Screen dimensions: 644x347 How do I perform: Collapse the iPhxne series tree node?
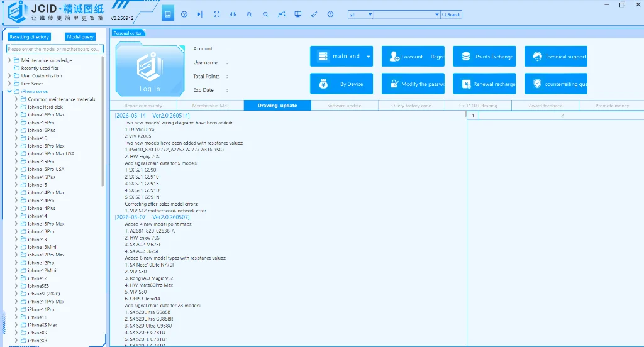tap(9, 91)
